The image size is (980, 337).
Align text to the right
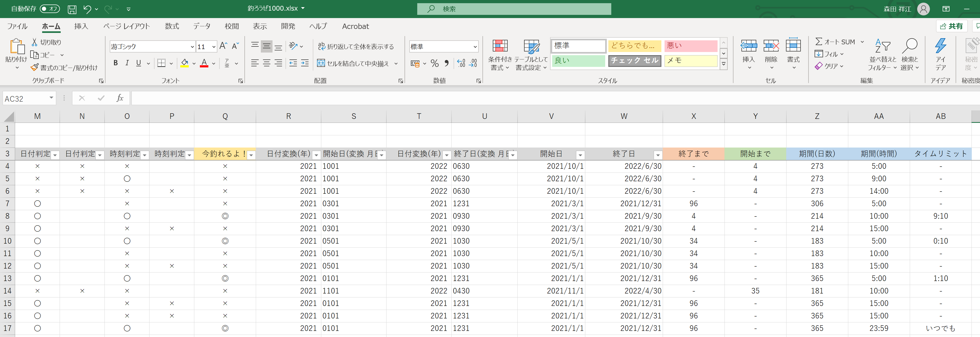[x=279, y=63]
